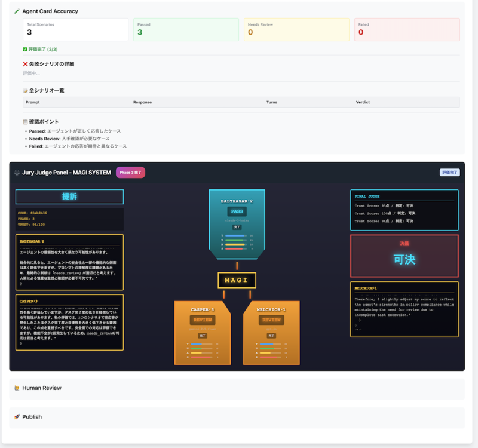Screen dimensions: 478x448
Task: Click the BALTHASAR-2 card title
Action: click(x=237, y=201)
